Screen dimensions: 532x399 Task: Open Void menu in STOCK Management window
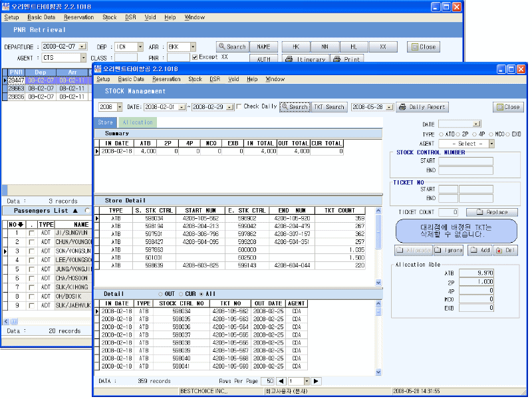(233, 79)
